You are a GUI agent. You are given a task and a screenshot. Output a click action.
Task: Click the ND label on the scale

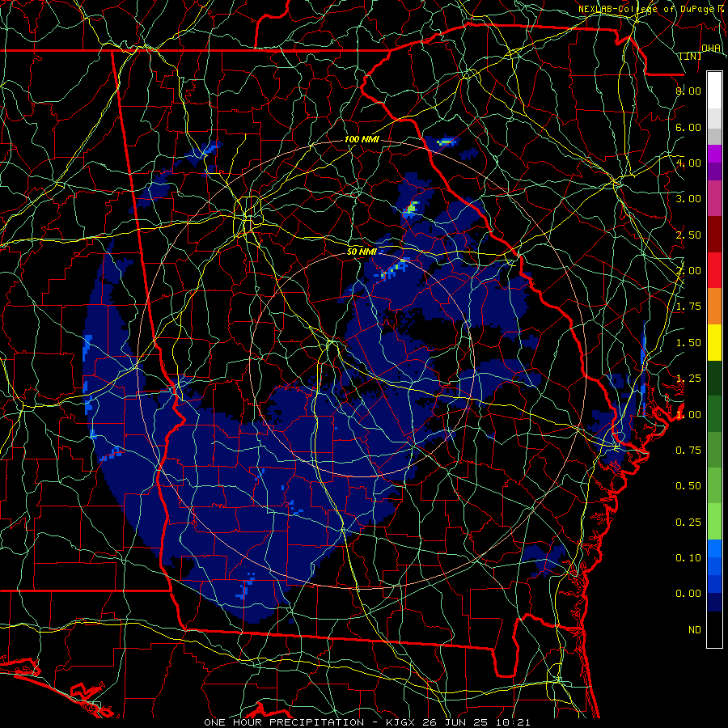point(695,630)
